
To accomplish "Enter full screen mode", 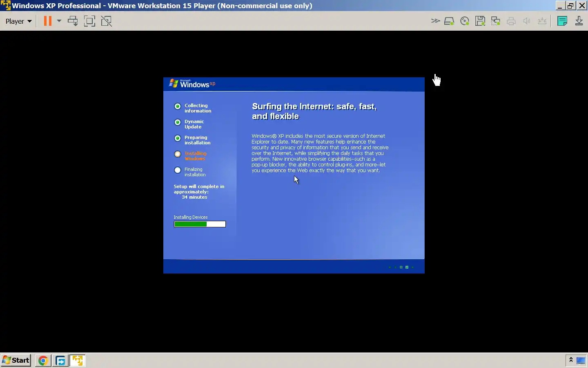I will pos(89,21).
